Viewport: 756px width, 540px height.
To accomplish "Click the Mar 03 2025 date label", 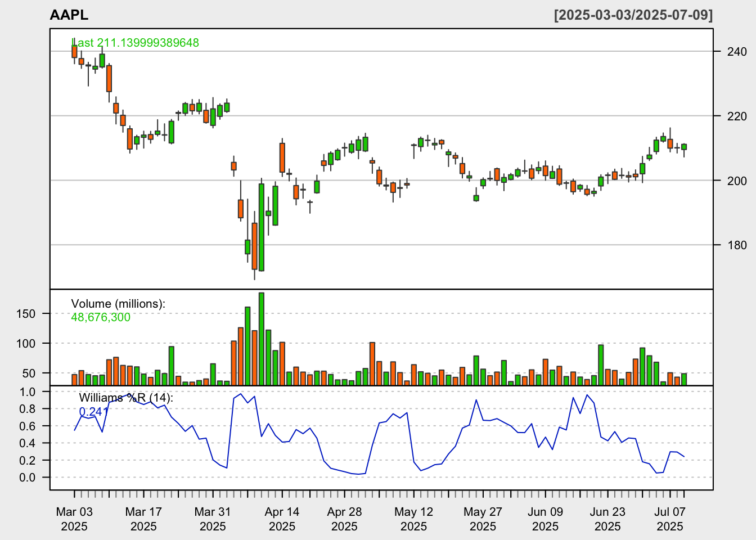I will [74, 519].
